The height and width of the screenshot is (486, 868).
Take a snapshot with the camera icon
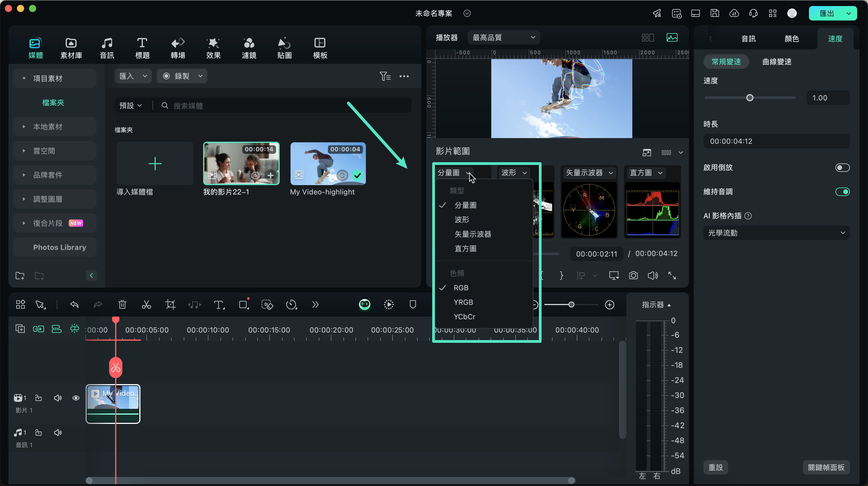coord(634,276)
